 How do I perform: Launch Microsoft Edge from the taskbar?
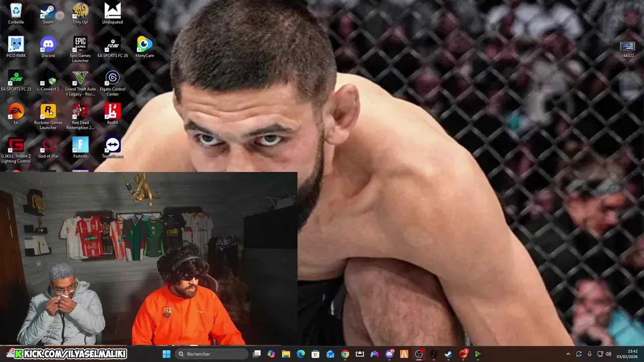point(300,354)
